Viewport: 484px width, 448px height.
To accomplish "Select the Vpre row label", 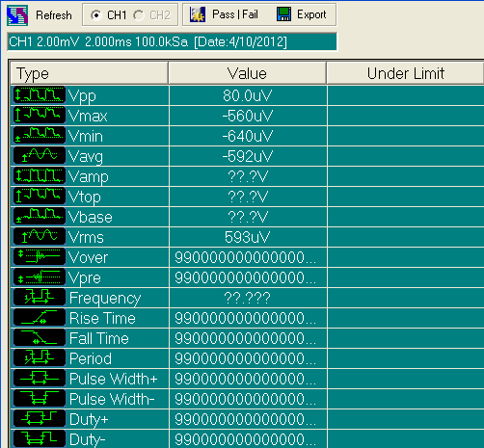I will click(x=85, y=278).
